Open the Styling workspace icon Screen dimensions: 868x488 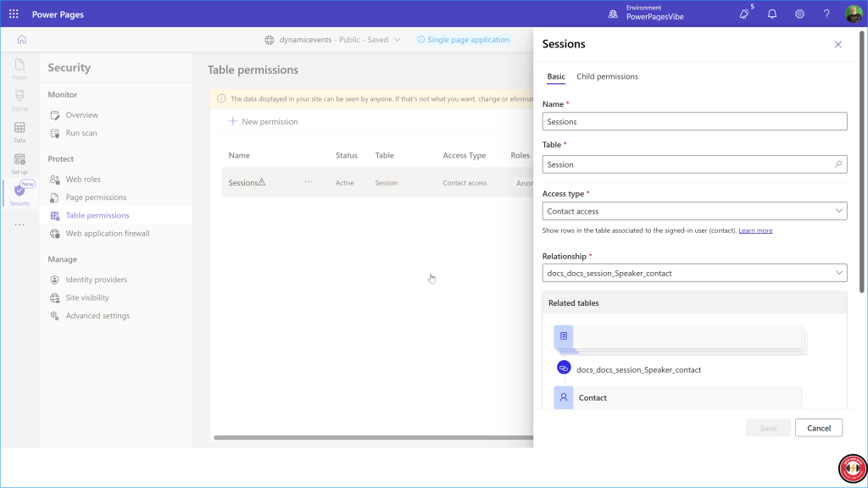click(19, 99)
